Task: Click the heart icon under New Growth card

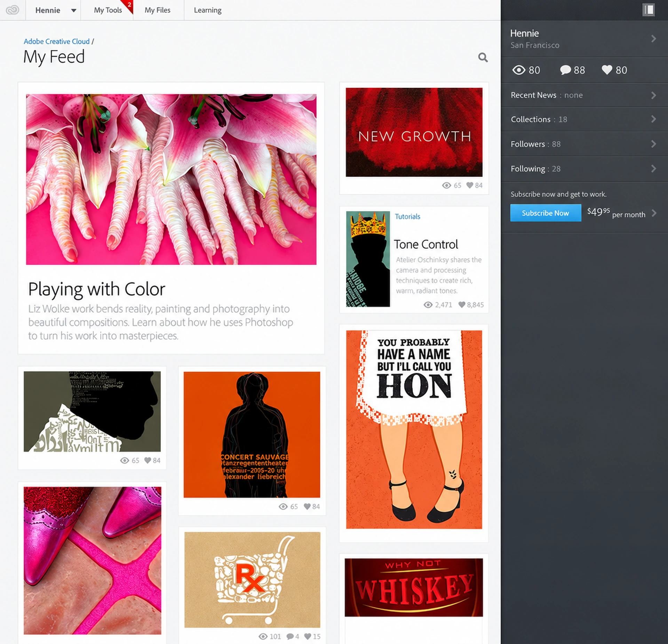Action: [470, 185]
